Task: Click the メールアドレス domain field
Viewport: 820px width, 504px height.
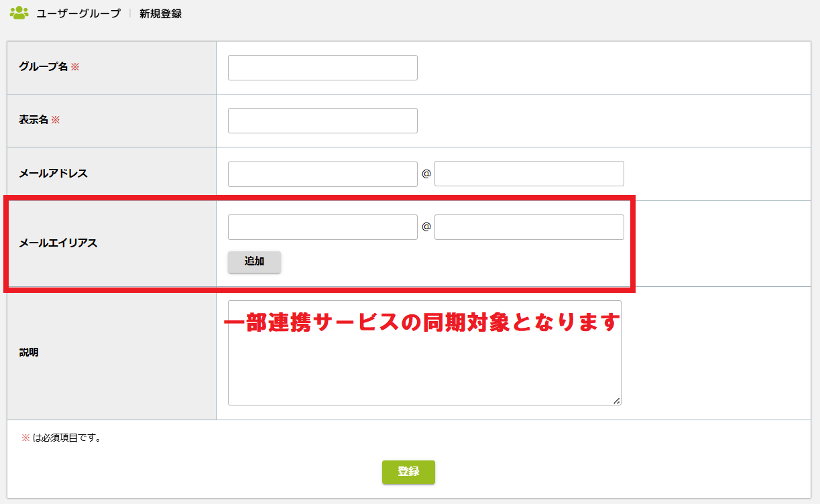Action: [529, 174]
